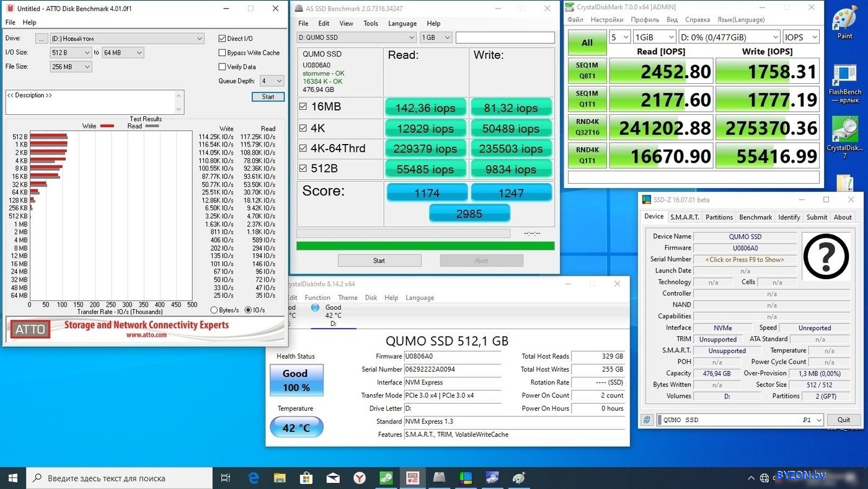Click ATTO description box scrollbar

click(179, 102)
